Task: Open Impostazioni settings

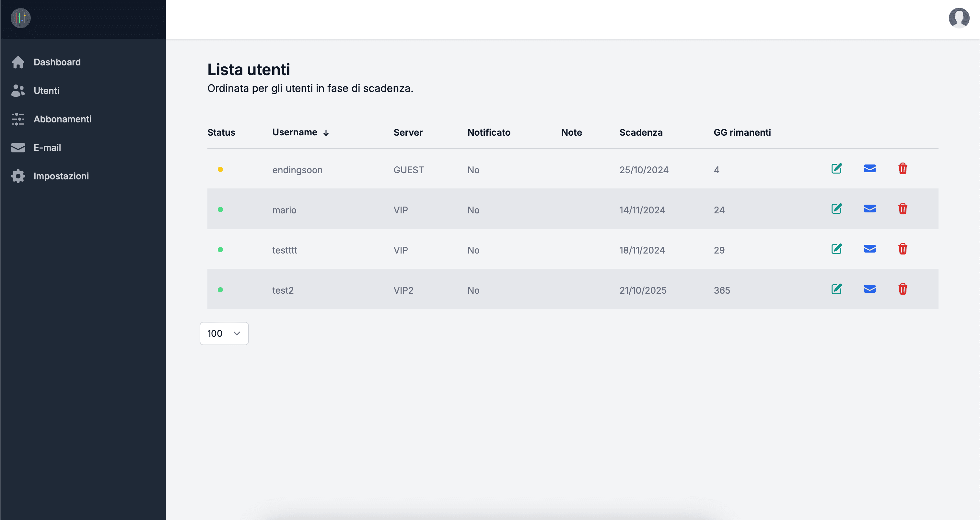Action: (61, 176)
